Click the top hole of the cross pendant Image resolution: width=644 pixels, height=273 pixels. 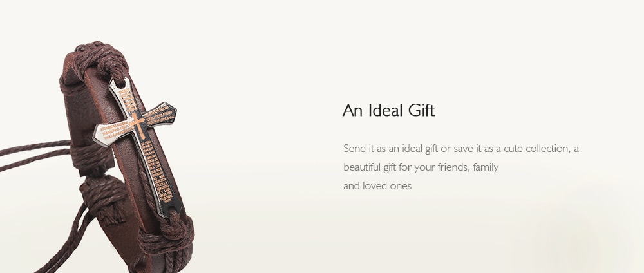[x=121, y=84]
